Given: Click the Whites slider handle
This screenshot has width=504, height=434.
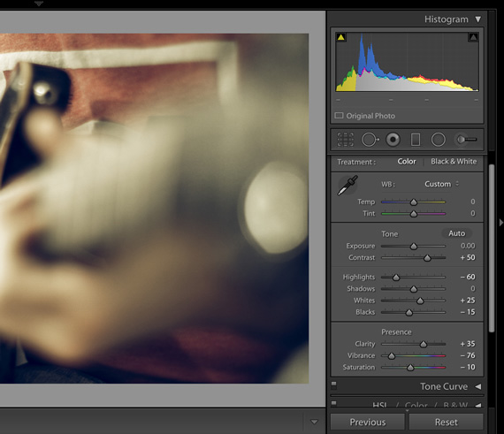Looking at the screenshot, I should point(420,301).
